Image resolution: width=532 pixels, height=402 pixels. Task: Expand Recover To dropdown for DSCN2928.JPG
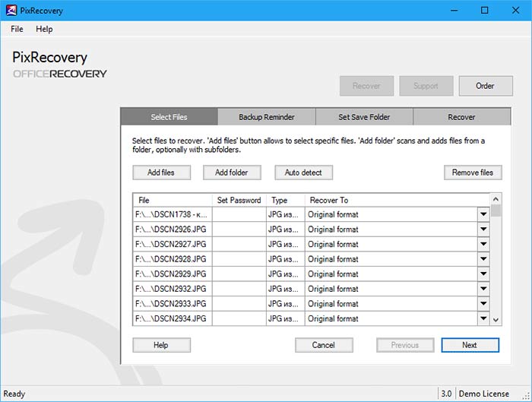[483, 259]
